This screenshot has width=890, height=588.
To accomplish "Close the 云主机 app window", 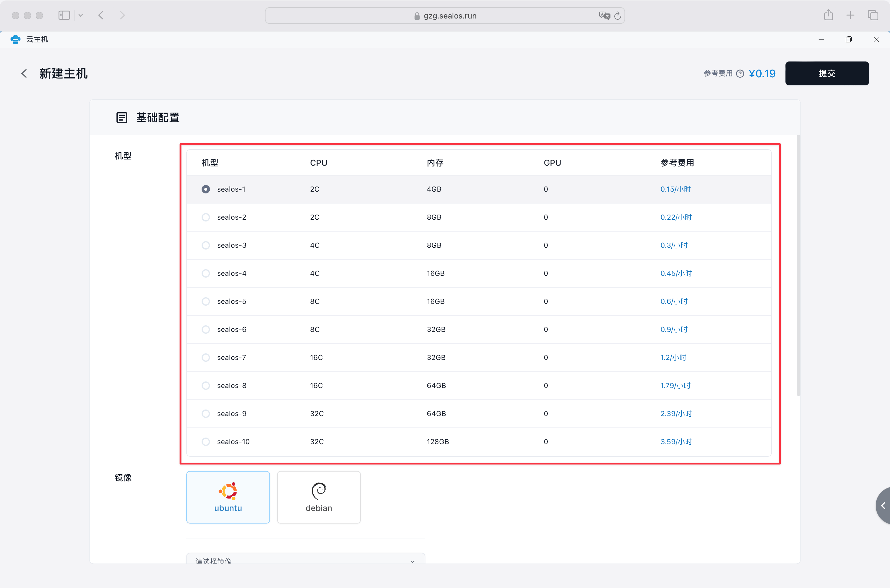I will click(x=876, y=39).
